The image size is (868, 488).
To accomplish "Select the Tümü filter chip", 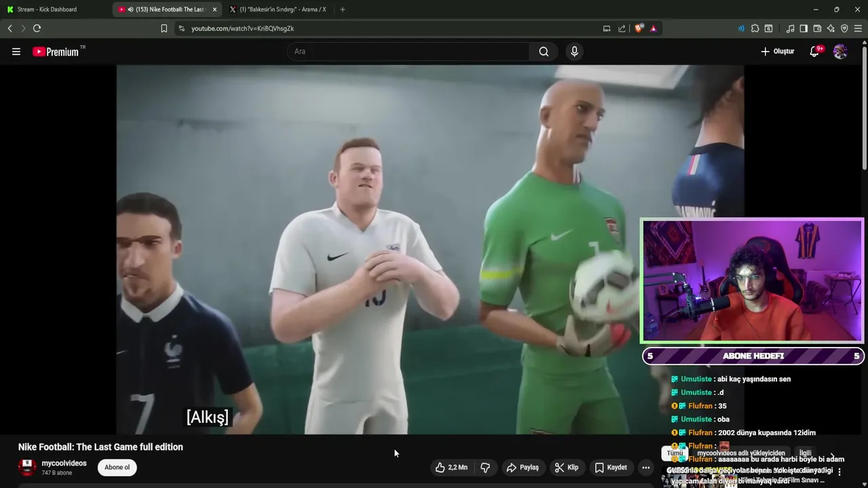I will 674,453.
